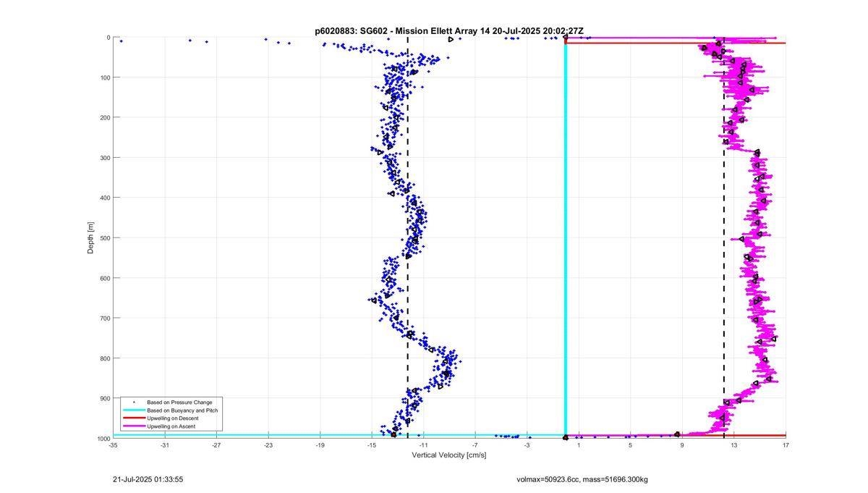Click y-axis tick label '200'
Screen dimensions: 868x493
click(104, 117)
